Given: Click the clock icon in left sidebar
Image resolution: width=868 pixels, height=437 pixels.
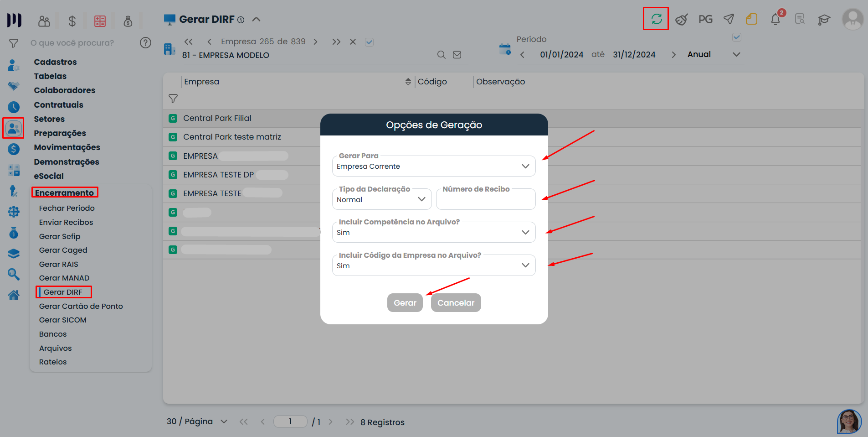Looking at the screenshot, I should pyautogui.click(x=14, y=107).
